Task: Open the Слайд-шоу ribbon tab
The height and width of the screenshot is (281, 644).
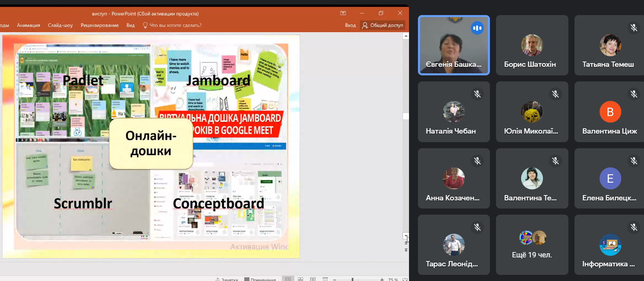Action: click(60, 25)
